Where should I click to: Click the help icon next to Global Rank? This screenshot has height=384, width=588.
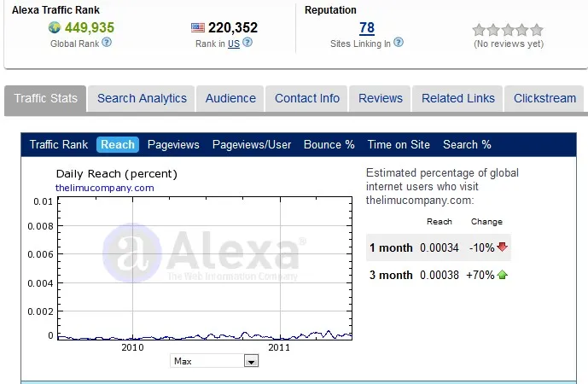click(x=107, y=42)
